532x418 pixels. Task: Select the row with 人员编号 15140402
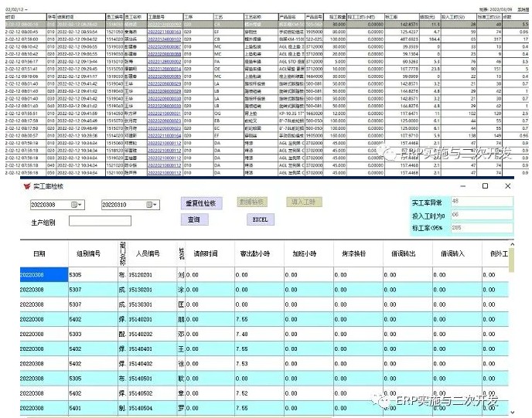[x=264, y=364]
